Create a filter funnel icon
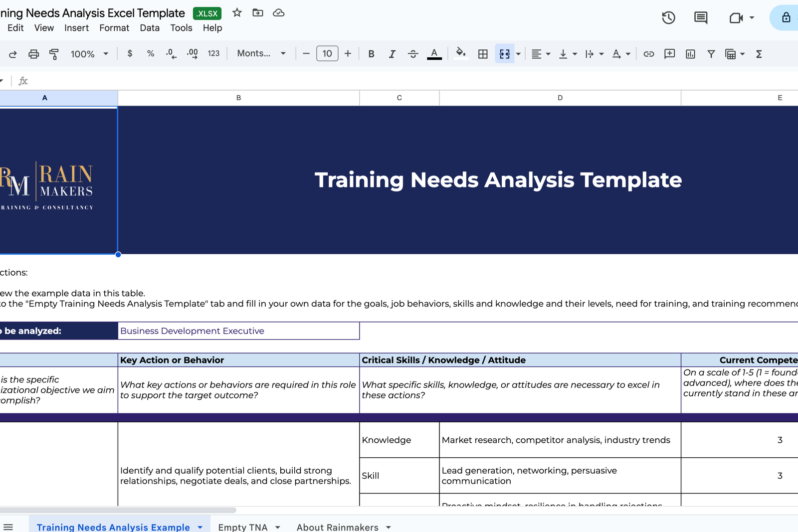 tap(711, 54)
